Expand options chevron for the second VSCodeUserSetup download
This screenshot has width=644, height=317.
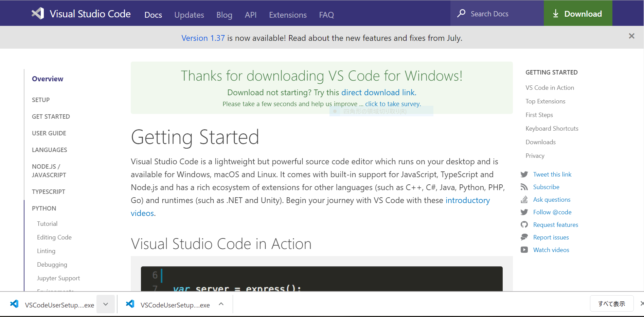[221, 304]
